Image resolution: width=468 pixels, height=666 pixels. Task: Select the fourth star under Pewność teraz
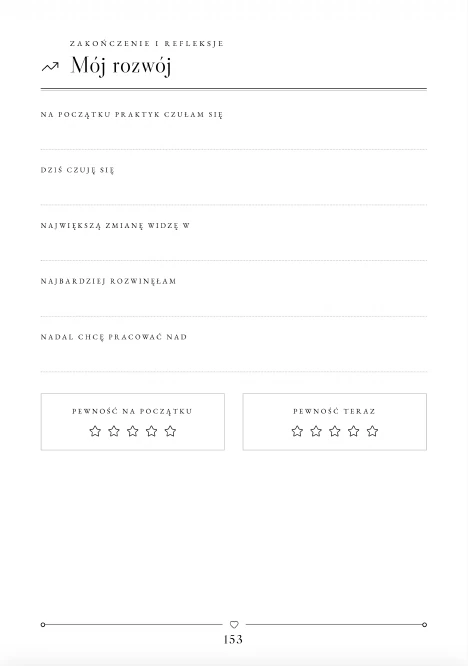[x=353, y=431]
